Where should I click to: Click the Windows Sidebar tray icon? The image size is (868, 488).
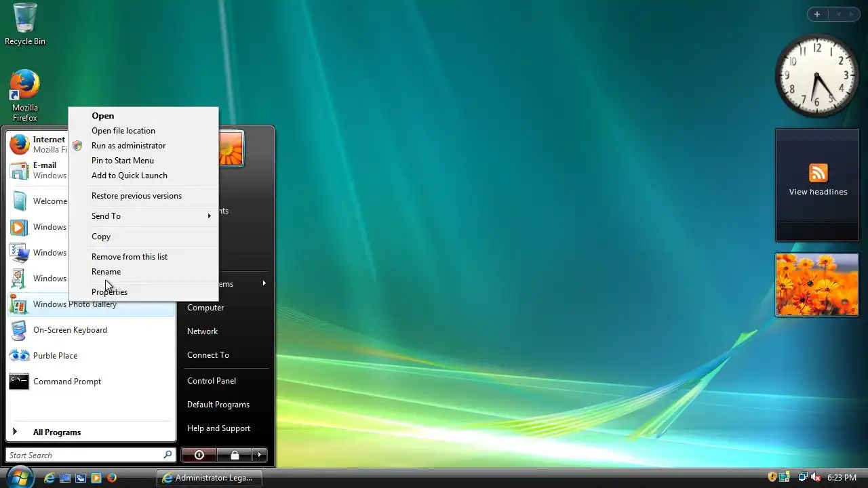[785, 477]
